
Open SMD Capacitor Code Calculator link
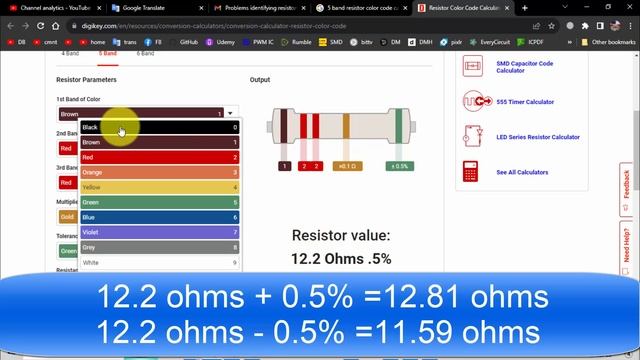click(x=524, y=67)
